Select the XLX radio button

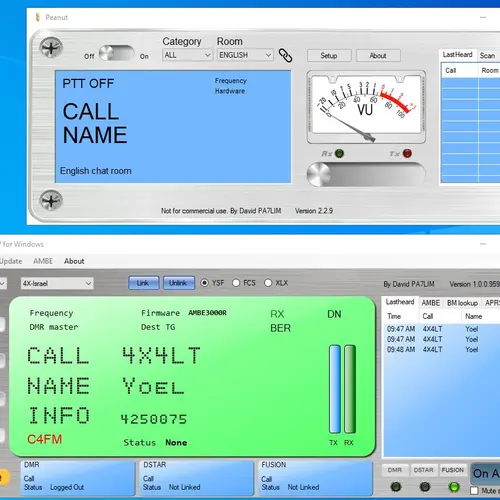pyautogui.click(x=268, y=283)
